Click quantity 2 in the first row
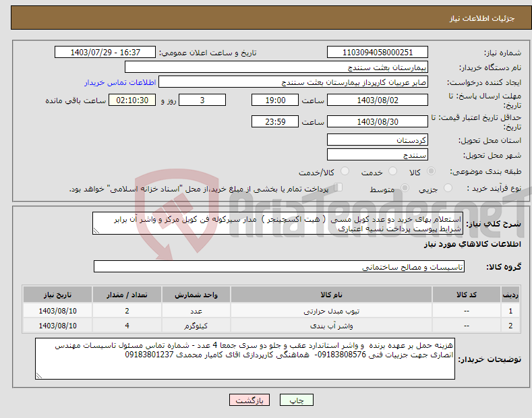Screen dimensions: 532x418 point(127,311)
